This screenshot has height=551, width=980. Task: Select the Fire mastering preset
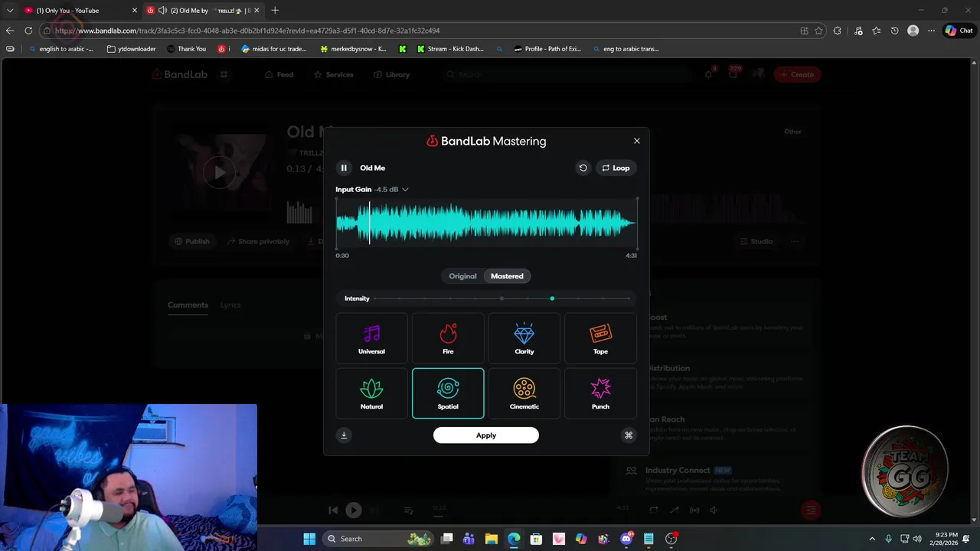coord(448,338)
